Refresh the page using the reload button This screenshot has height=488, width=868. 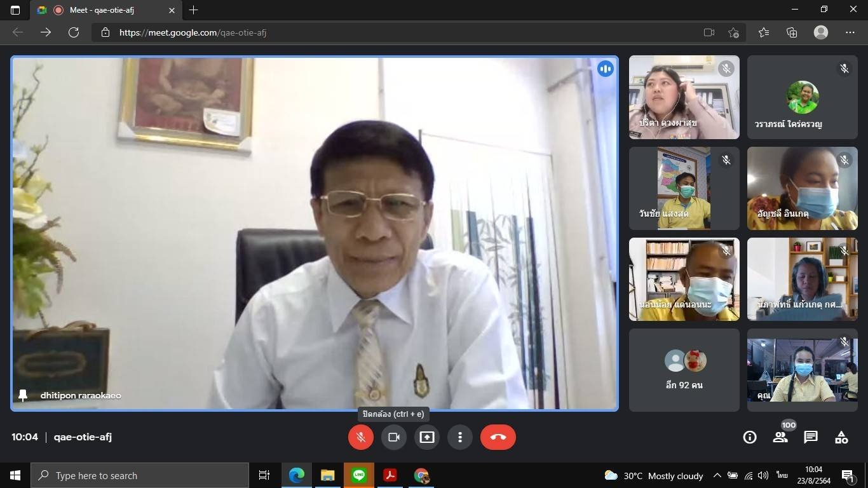pos(74,32)
